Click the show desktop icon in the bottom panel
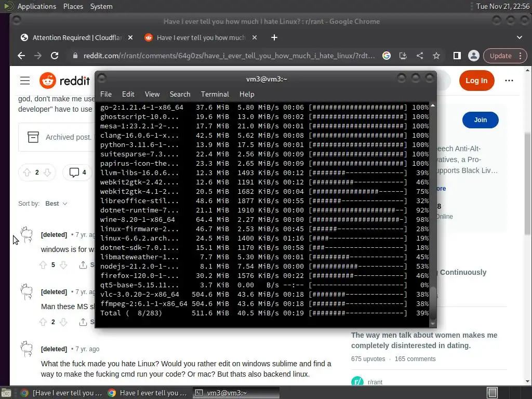Screen dimensions: 532x399 coord(6,393)
